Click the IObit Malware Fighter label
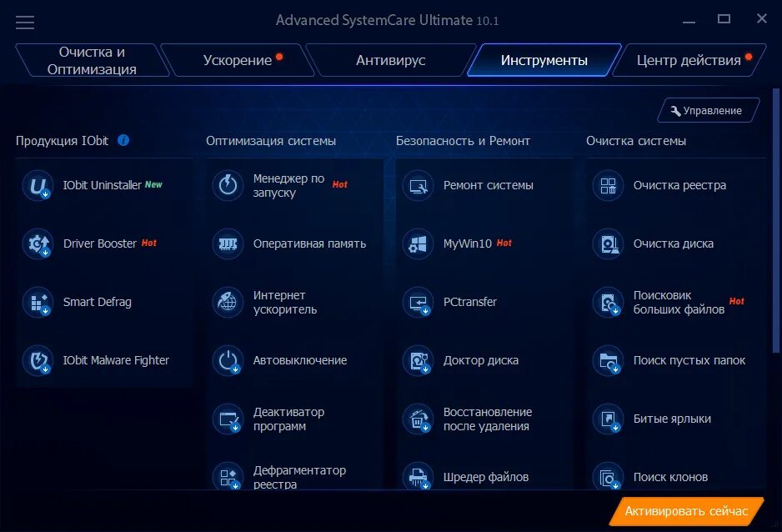 [116, 360]
